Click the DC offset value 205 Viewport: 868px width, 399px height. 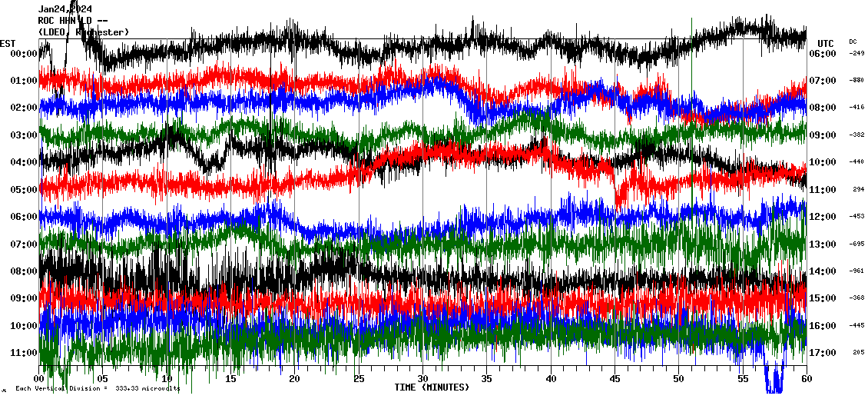point(858,353)
